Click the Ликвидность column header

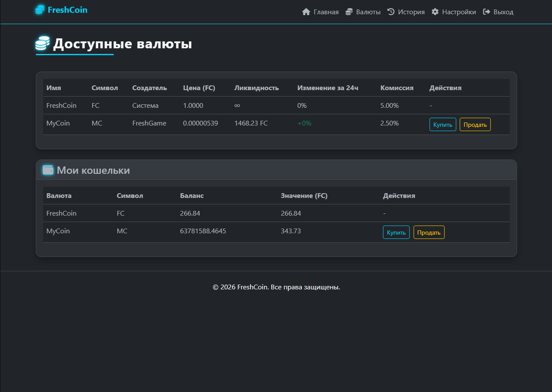coord(257,88)
